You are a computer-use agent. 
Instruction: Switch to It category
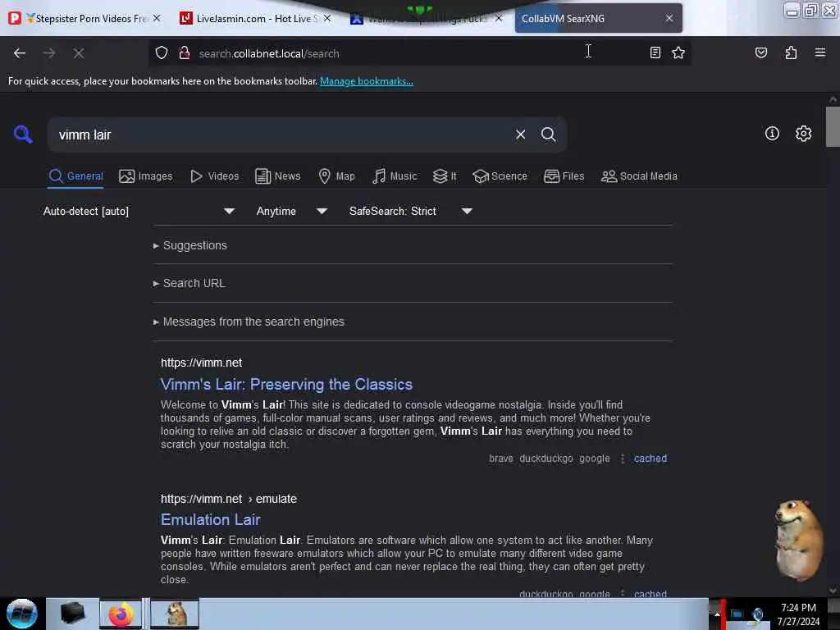tap(445, 176)
